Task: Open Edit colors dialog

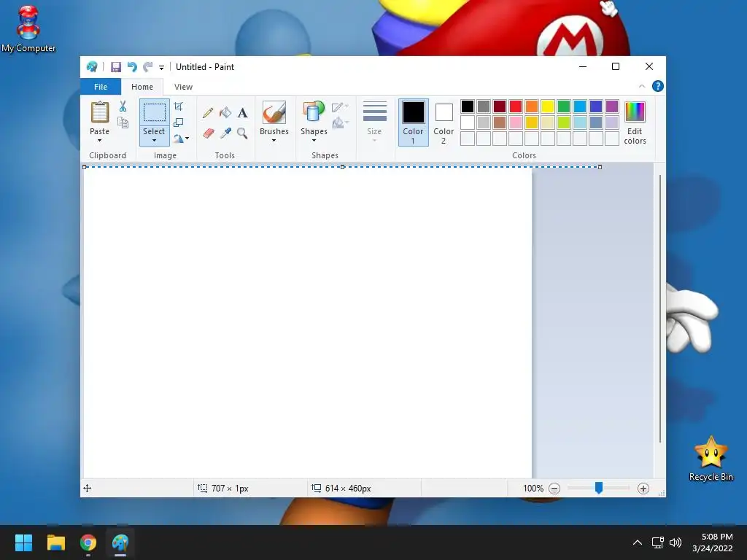Action: click(x=635, y=122)
